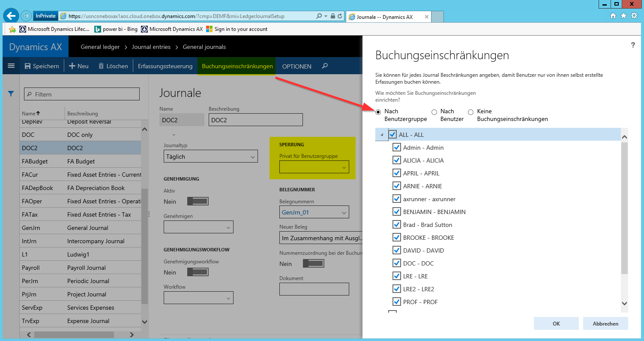The image size is (644, 341).
Task: Click the OK button
Action: pyautogui.click(x=556, y=324)
